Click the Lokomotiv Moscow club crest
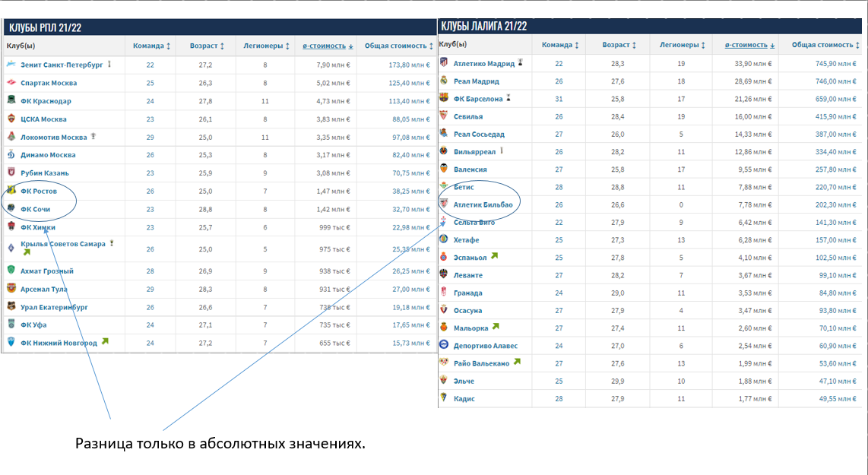Viewport: 868px width, 475px height. [11, 136]
